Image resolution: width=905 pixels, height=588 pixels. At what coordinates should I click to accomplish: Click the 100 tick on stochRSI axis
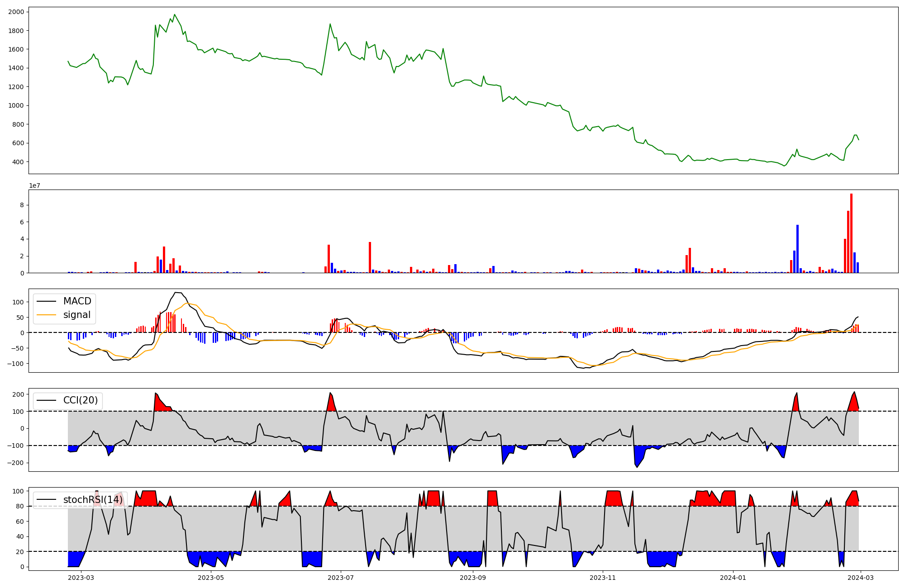point(19,491)
